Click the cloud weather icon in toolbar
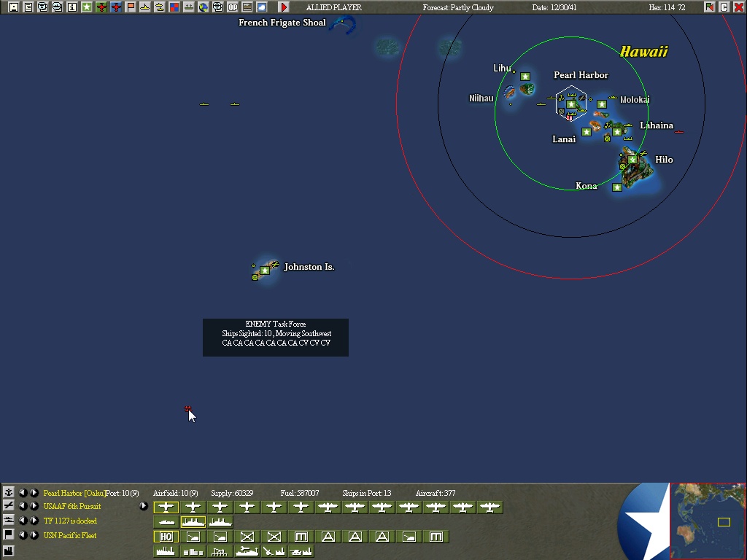Image resolution: width=747 pixels, height=560 pixels. coord(262,7)
